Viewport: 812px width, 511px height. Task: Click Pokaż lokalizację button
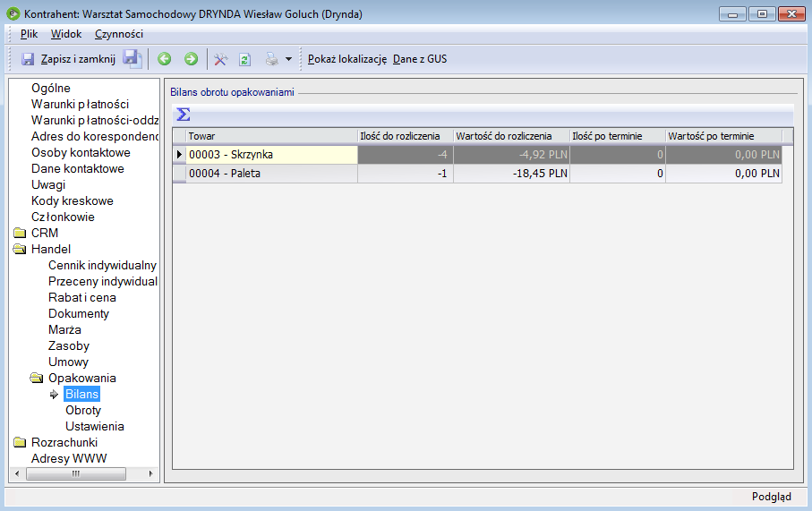tap(347, 59)
